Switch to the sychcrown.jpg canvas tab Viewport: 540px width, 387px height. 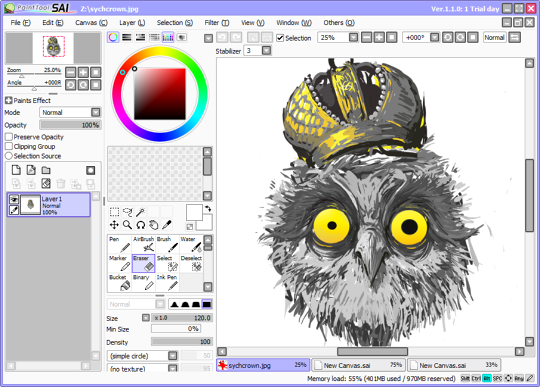[263, 365]
